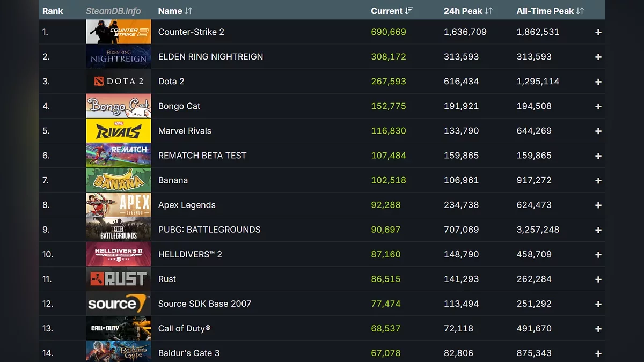
Task: Click the Rust game logo
Action: (x=118, y=279)
